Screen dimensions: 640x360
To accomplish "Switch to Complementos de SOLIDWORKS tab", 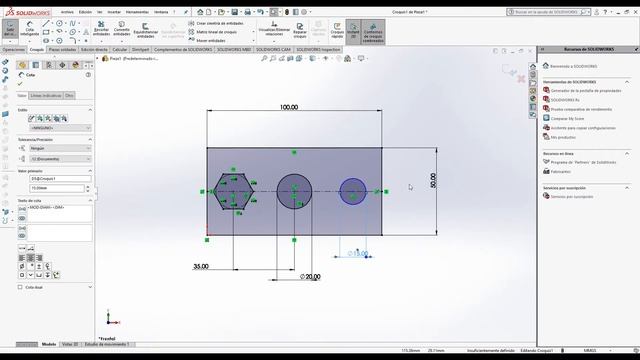I will (x=183, y=49).
